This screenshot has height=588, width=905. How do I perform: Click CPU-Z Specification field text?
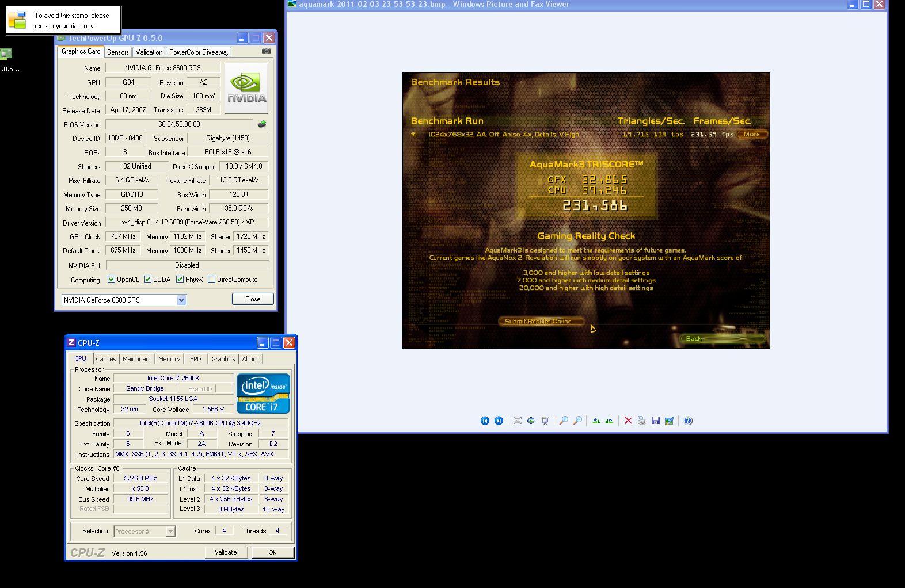point(200,423)
